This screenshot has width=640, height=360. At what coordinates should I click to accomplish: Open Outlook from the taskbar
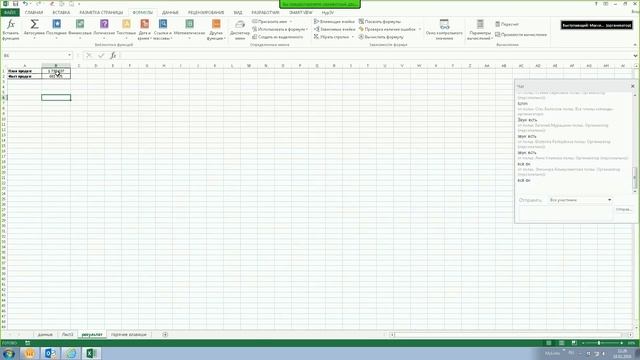tap(50, 353)
